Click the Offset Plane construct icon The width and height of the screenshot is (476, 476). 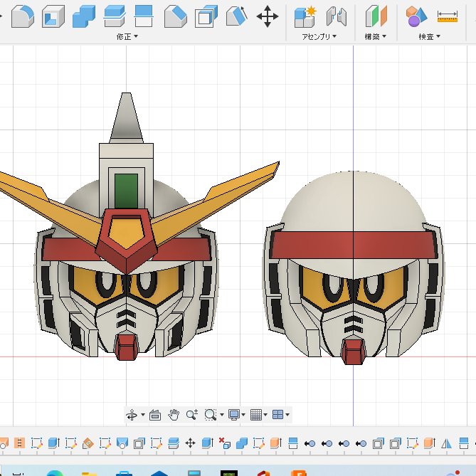376,16
